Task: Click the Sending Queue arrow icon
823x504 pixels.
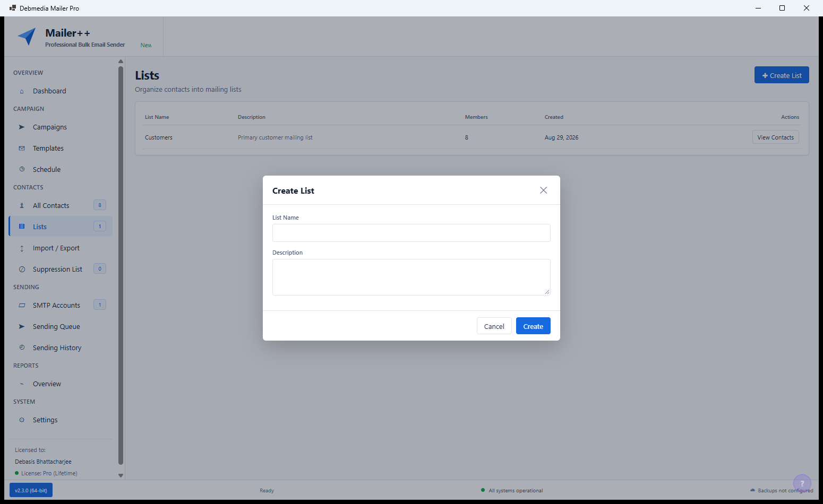Action: click(x=22, y=327)
